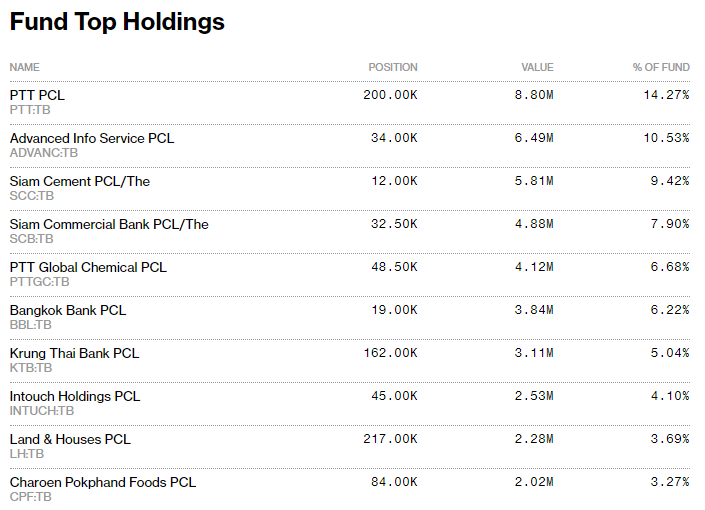This screenshot has width=705, height=510.
Task: Click the NAME column header
Action: [25, 67]
